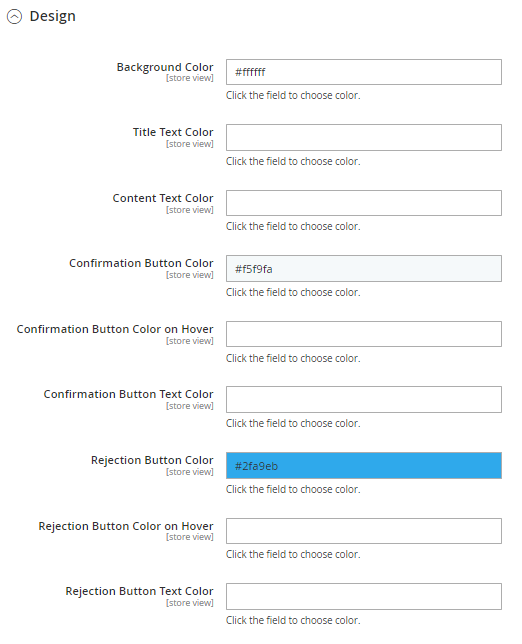Screen dimensions: 522x644
Task: Open the blue Rejection Button Color swatch
Action: click(363, 466)
